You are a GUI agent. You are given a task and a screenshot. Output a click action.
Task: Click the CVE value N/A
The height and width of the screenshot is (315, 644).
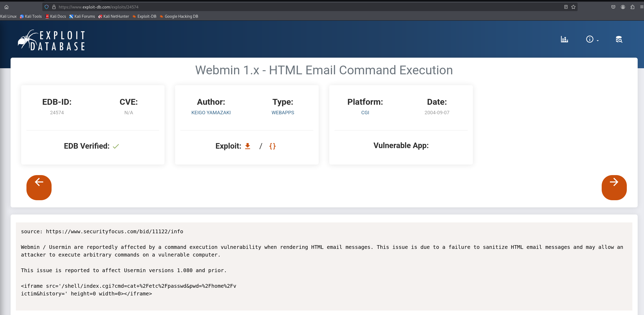click(129, 113)
